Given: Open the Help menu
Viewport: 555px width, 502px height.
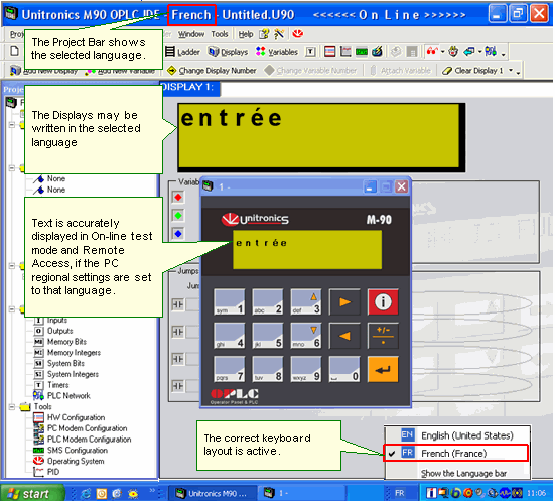Looking at the screenshot, I should click(x=246, y=34).
